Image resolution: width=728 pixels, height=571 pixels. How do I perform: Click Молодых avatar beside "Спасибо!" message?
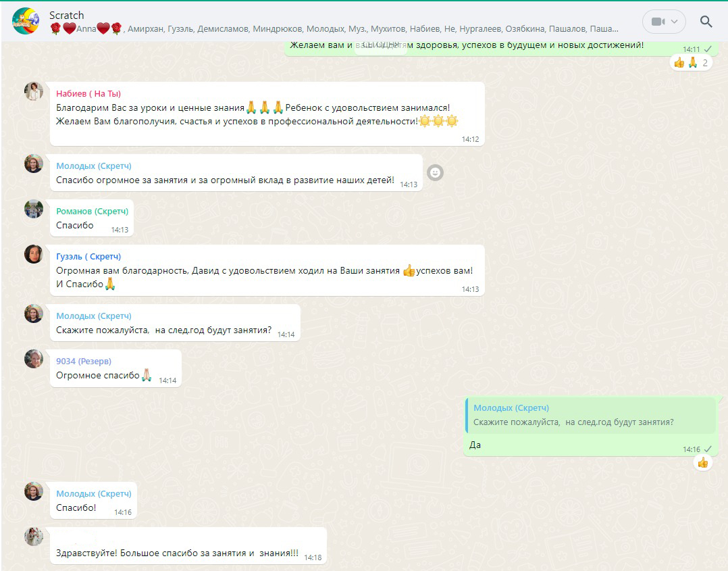[x=34, y=491]
